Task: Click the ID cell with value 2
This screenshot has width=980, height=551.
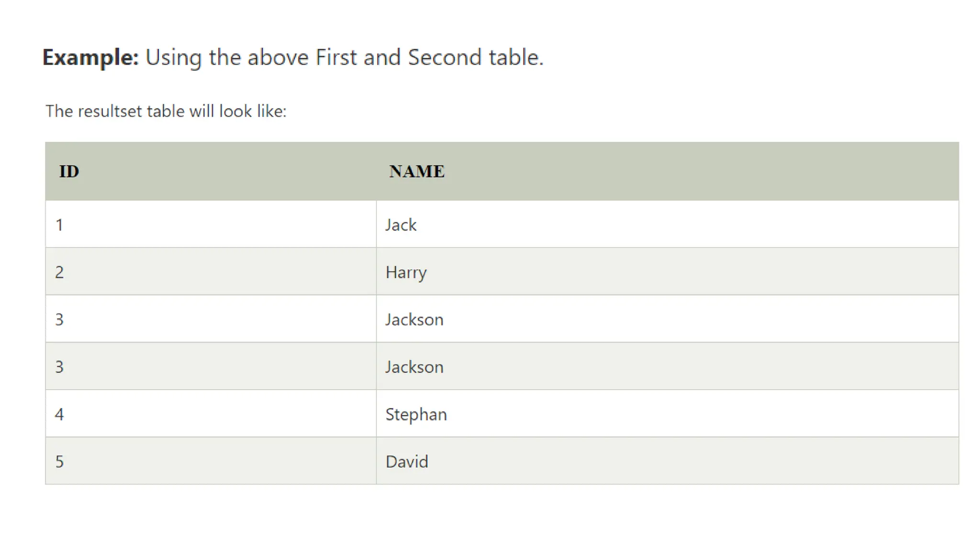Action: pyautogui.click(x=59, y=272)
